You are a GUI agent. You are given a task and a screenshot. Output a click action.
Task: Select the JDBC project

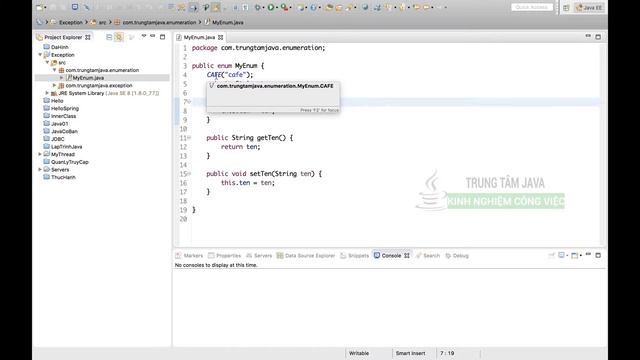[x=58, y=139]
